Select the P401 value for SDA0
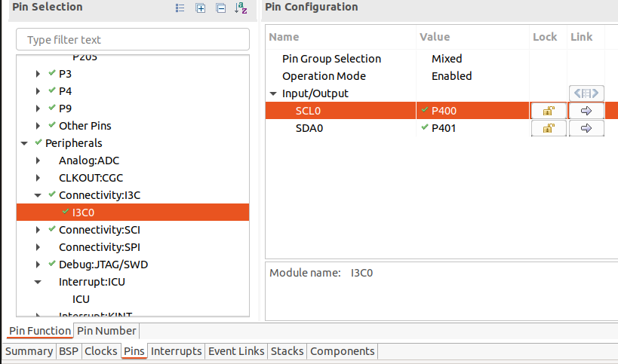The width and height of the screenshot is (618, 364). click(x=443, y=128)
